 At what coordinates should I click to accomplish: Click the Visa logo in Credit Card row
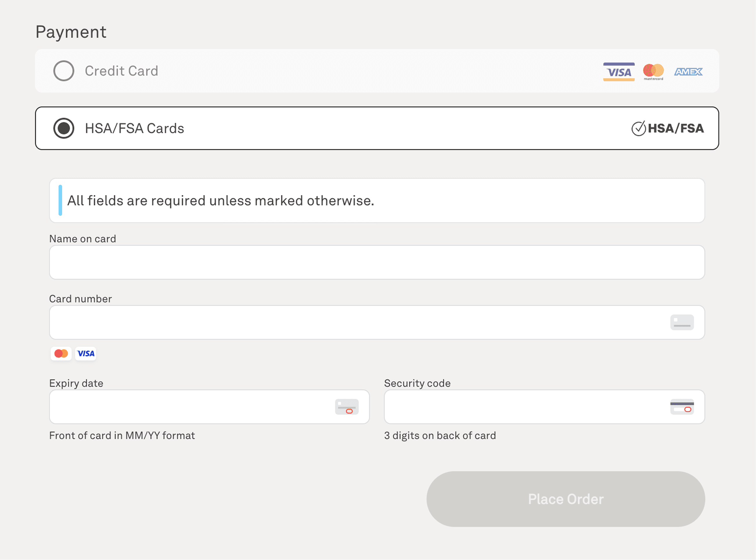point(619,72)
